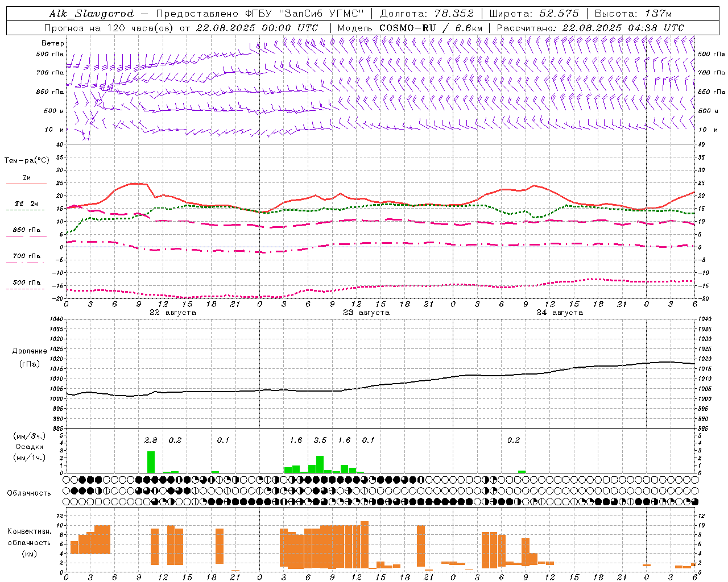Click the Td 2м dew point legend
The height and width of the screenshot is (582, 728).
(26, 204)
